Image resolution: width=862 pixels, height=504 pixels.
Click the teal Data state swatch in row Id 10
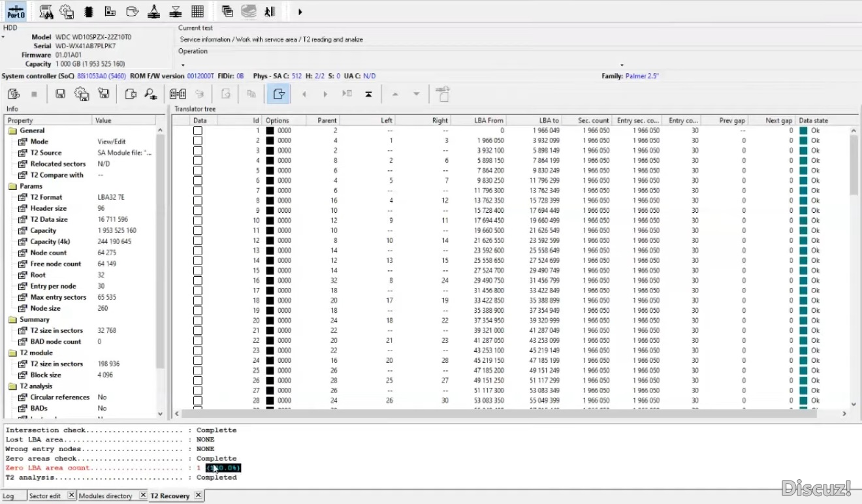click(803, 221)
